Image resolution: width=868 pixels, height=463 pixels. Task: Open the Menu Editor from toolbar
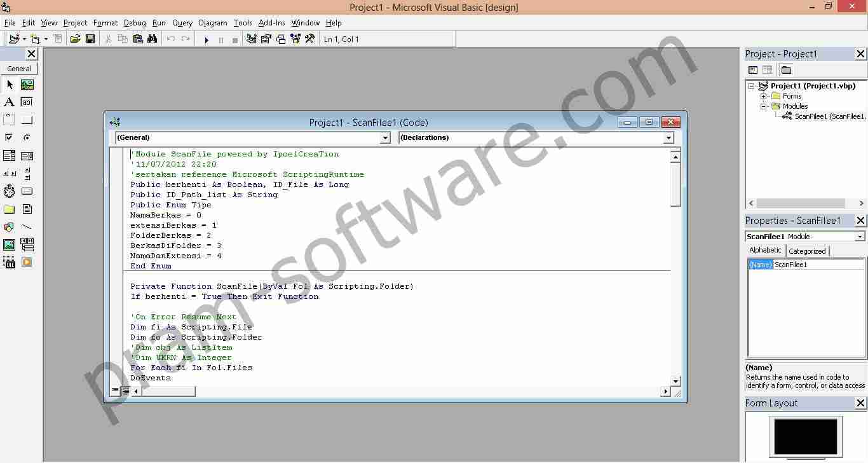(x=58, y=39)
